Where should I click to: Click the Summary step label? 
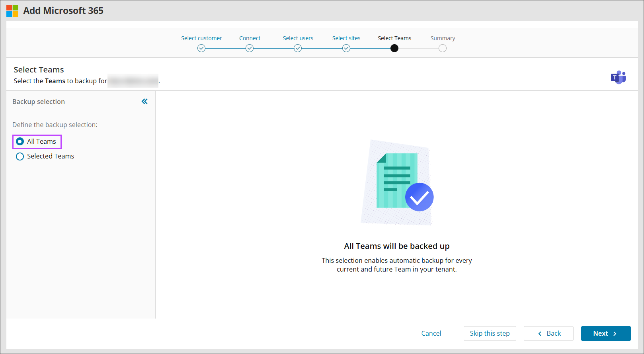tap(443, 38)
